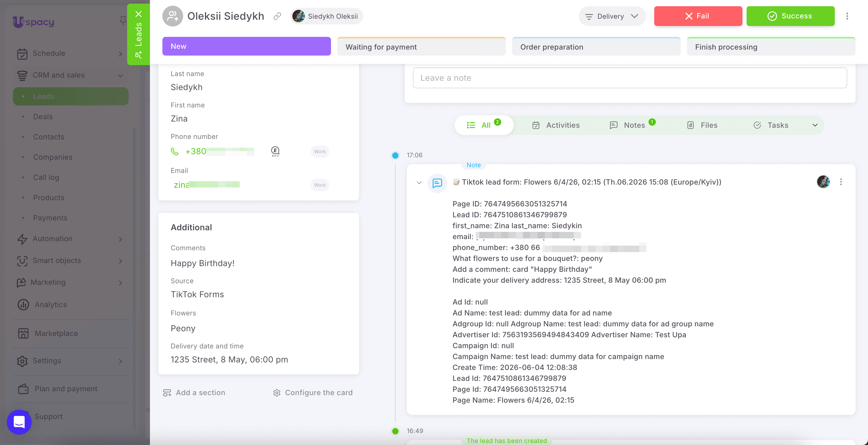Click the Uspacy logo
Image resolution: width=868 pixels, height=445 pixels.
click(33, 22)
